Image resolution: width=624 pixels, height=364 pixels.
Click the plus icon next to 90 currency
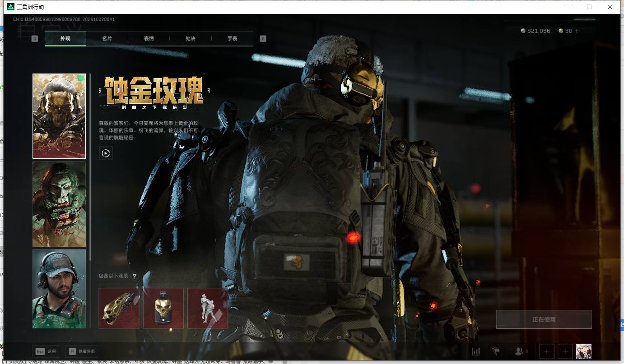point(577,31)
